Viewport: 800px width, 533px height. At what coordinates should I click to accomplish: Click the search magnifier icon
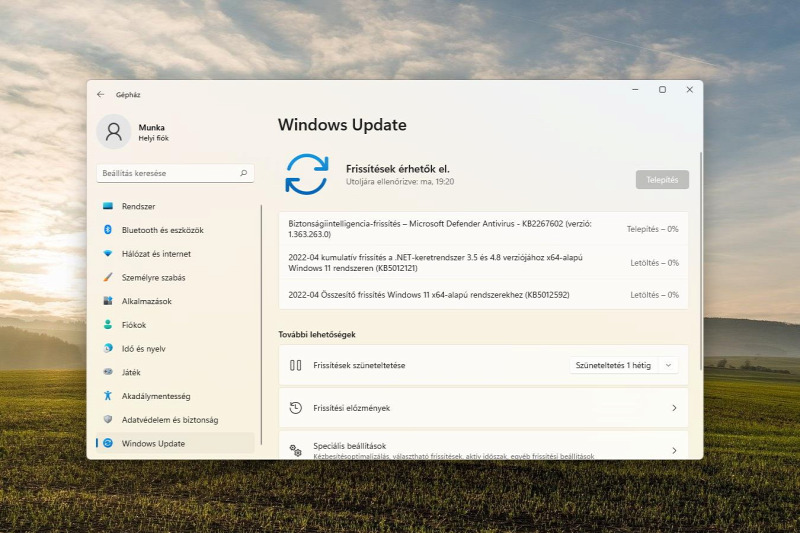[243, 173]
